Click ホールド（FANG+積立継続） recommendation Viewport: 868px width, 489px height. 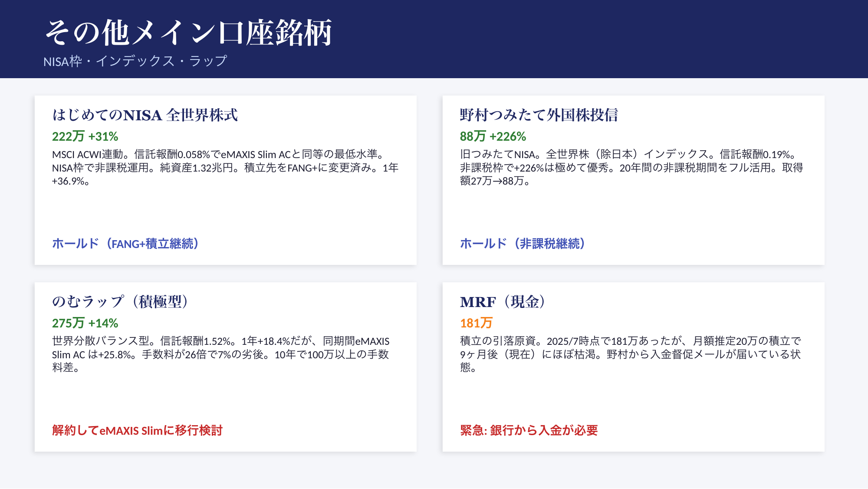[125, 244]
